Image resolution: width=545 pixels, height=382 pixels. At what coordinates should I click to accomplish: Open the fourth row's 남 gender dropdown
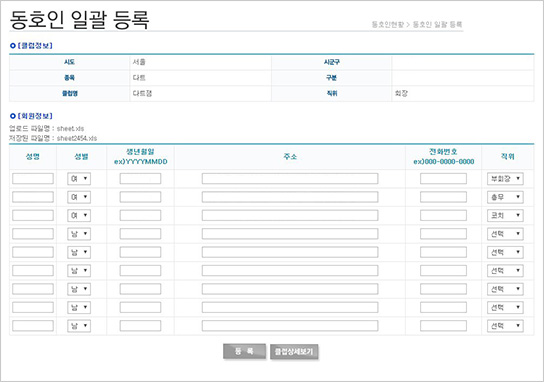pos(79,234)
